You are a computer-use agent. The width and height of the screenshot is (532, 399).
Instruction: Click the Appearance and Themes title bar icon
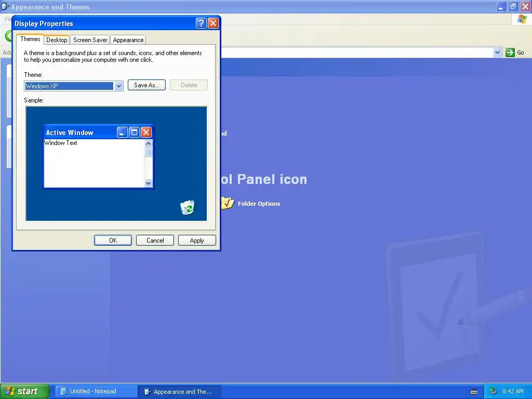pos(5,6)
